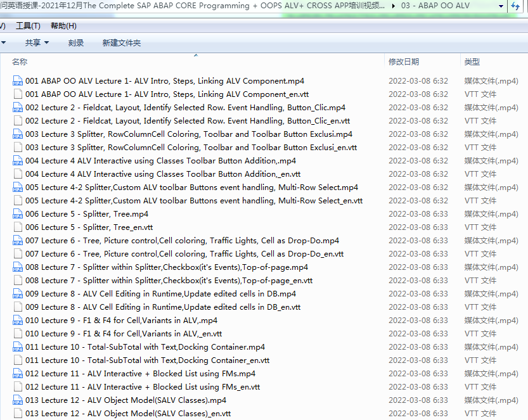Expand breadcrumb arrow before 03 - ABAP OO ALV

(x=393, y=6)
